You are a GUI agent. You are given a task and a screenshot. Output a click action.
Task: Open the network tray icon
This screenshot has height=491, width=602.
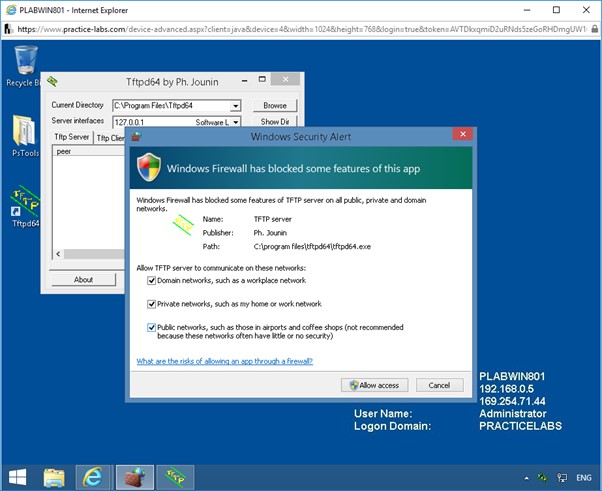[x=562, y=478]
